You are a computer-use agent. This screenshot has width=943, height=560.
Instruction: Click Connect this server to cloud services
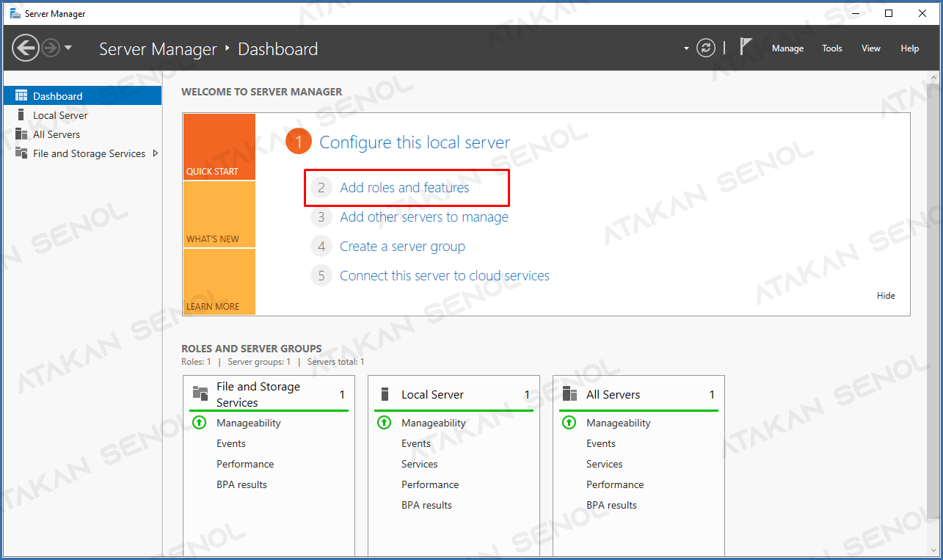[445, 276]
